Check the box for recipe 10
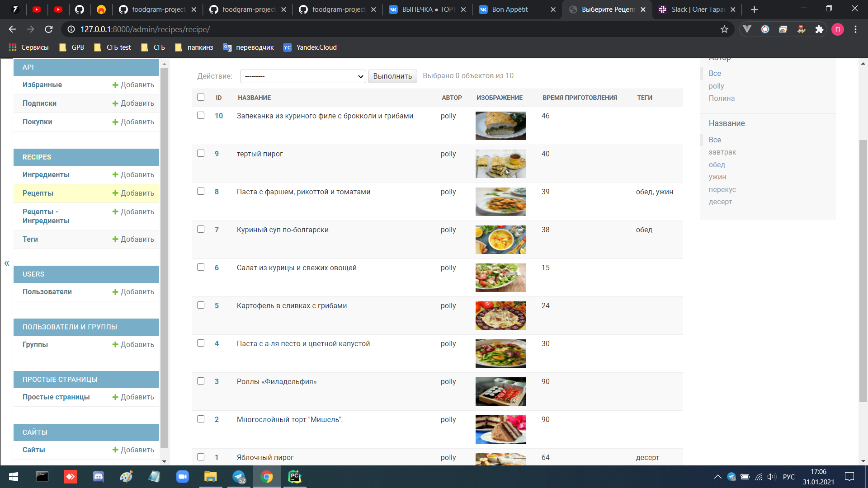The height and width of the screenshot is (488, 868). [x=201, y=115]
